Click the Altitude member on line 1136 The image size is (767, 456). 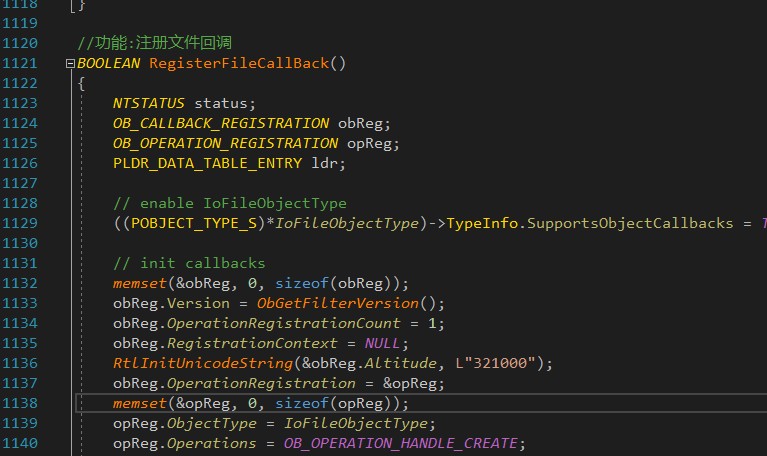tap(401, 363)
